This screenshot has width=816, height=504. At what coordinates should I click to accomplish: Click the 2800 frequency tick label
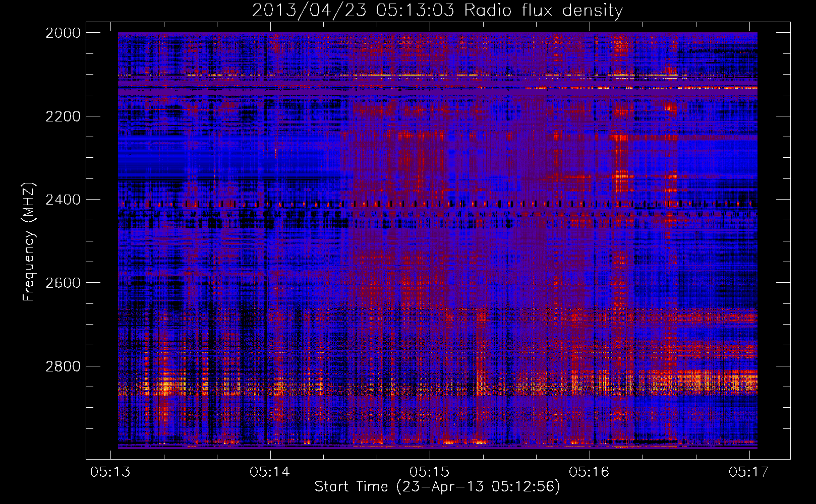[x=63, y=366]
